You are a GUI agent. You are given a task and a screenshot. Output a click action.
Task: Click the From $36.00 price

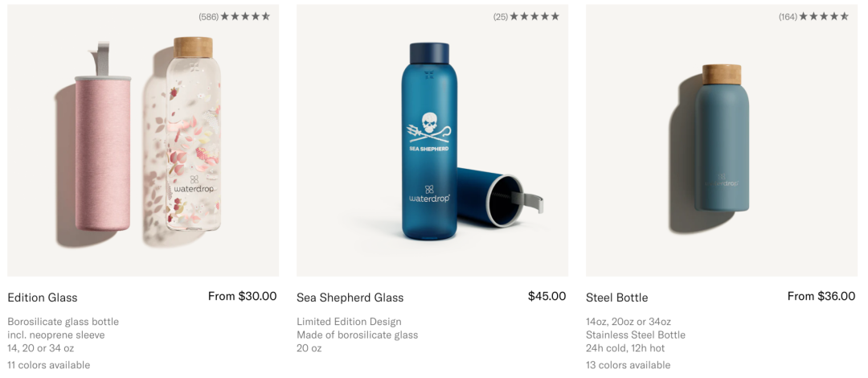coord(821,296)
